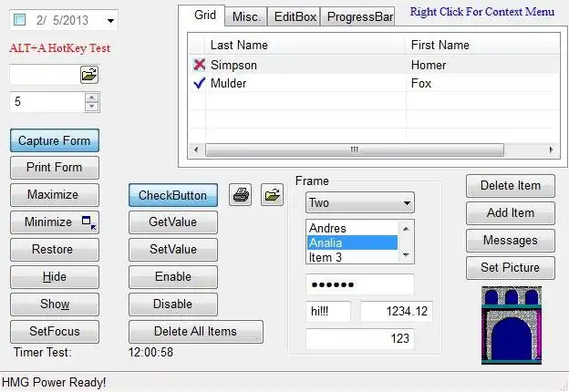Click the Set Picture button
This screenshot has width=569, height=392.
coord(511,268)
